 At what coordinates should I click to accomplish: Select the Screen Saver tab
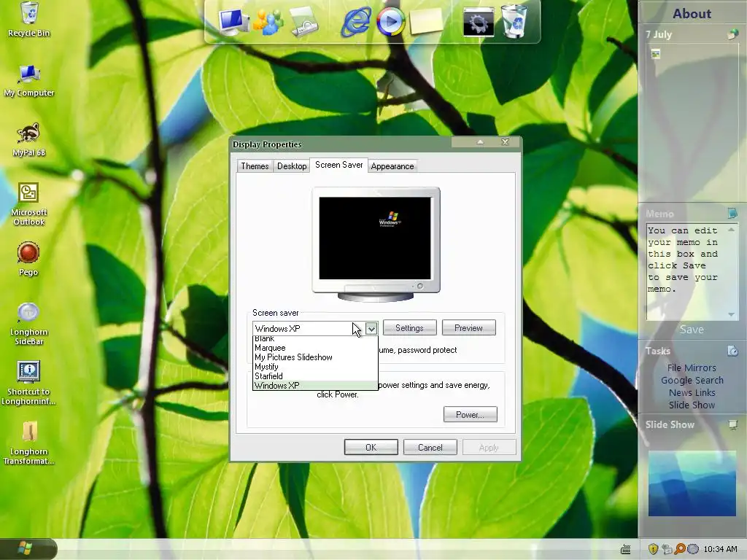coord(338,166)
